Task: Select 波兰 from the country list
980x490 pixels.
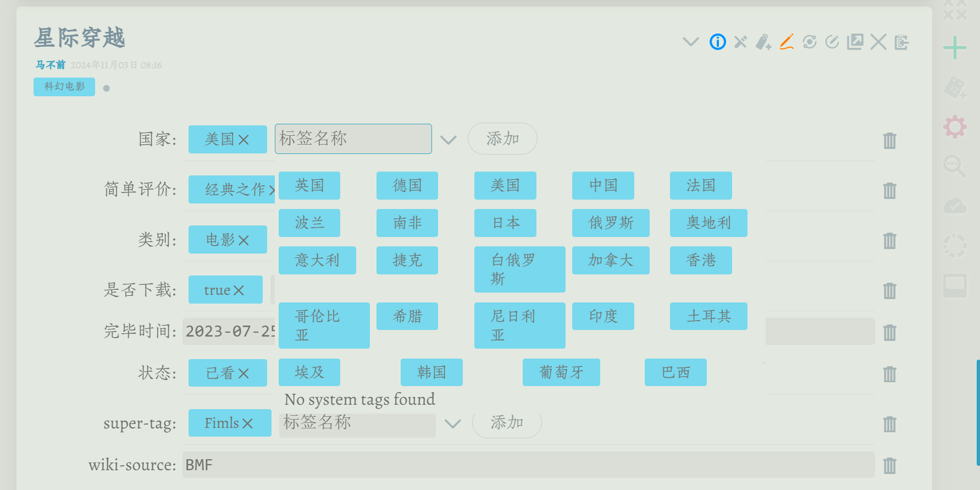Action: [309, 223]
